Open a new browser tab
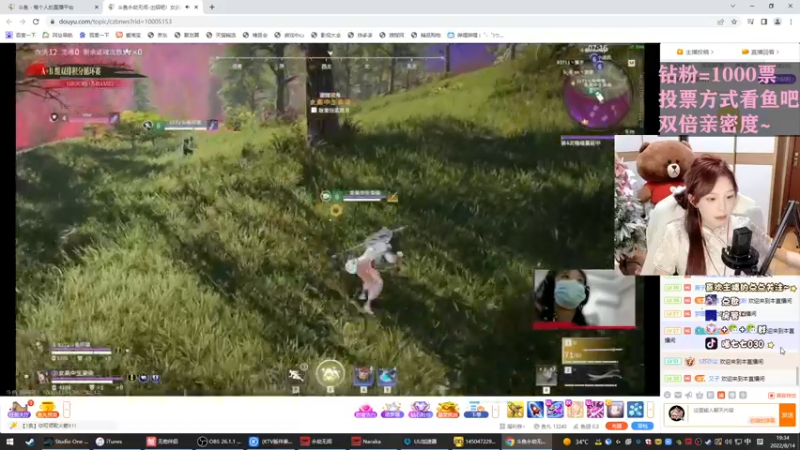The image size is (800, 450). click(x=212, y=7)
